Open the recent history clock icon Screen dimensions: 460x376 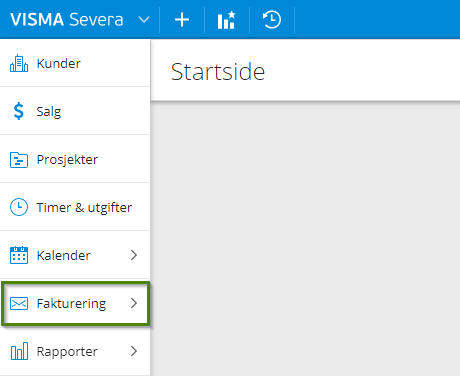pyautogui.click(x=272, y=20)
